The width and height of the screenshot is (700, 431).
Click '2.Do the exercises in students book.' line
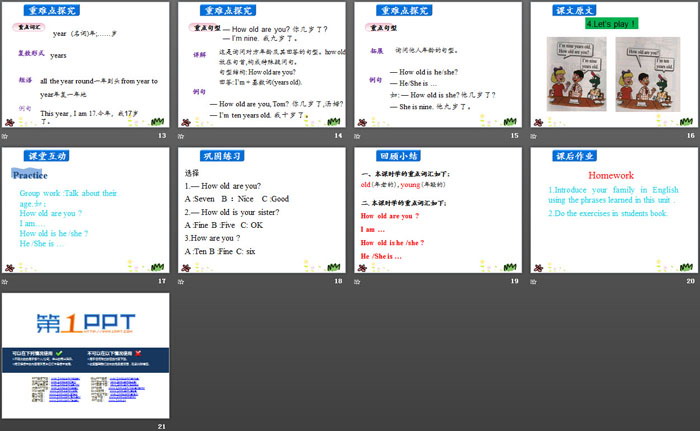click(x=608, y=213)
